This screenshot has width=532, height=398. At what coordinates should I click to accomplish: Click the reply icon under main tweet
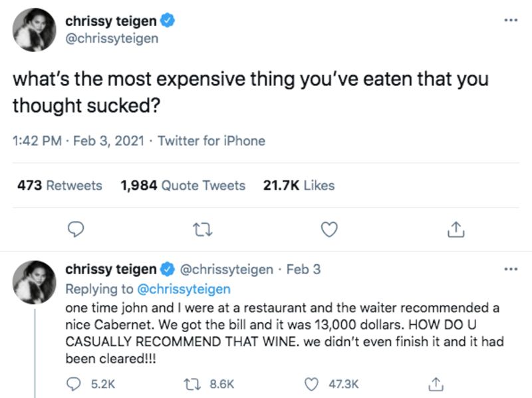click(x=76, y=229)
